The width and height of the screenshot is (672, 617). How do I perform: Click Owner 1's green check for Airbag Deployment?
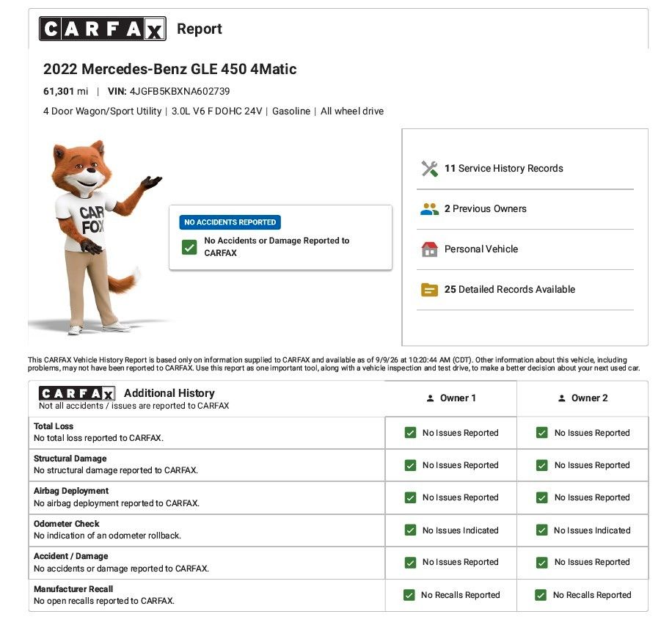pyautogui.click(x=410, y=497)
